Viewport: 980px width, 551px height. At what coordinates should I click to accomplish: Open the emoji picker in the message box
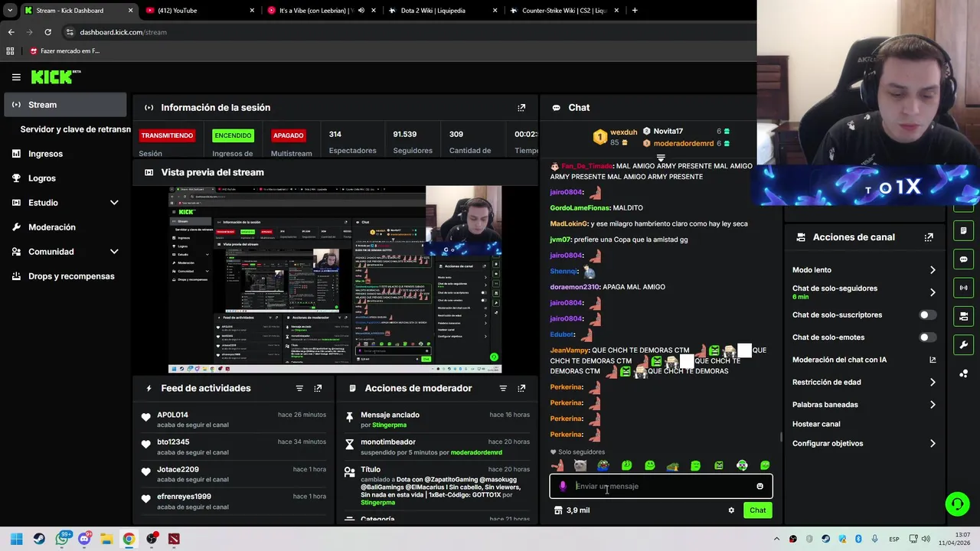pyautogui.click(x=759, y=486)
